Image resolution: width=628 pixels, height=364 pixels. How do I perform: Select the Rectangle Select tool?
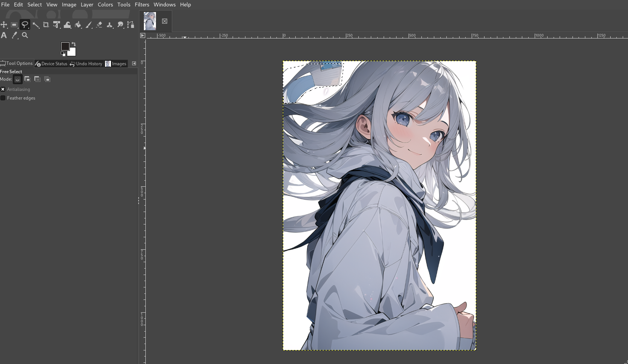pos(14,25)
